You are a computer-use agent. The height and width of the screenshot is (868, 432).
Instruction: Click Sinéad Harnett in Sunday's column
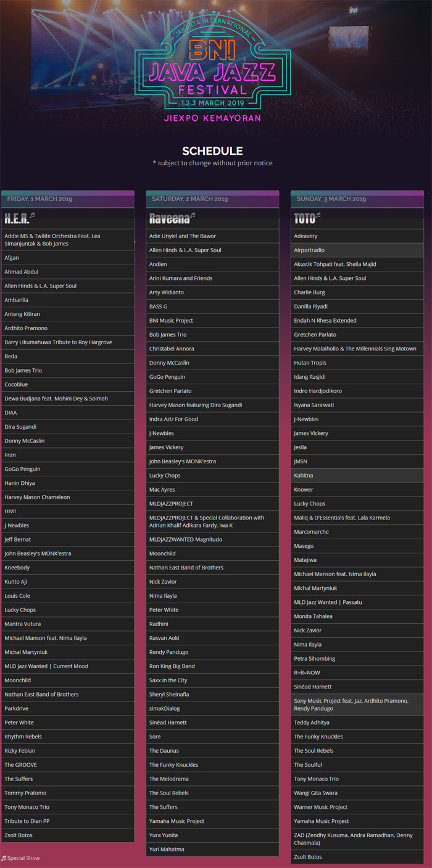tap(357, 687)
